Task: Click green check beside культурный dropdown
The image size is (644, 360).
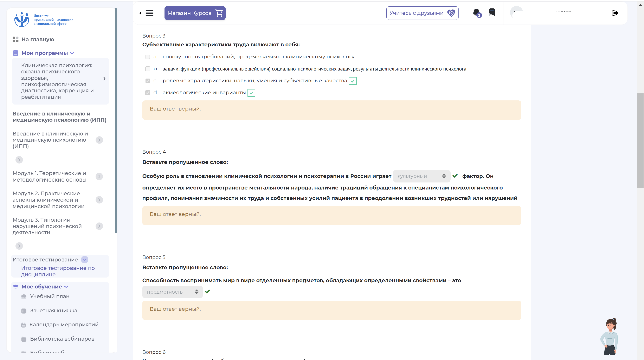Action: click(x=455, y=176)
